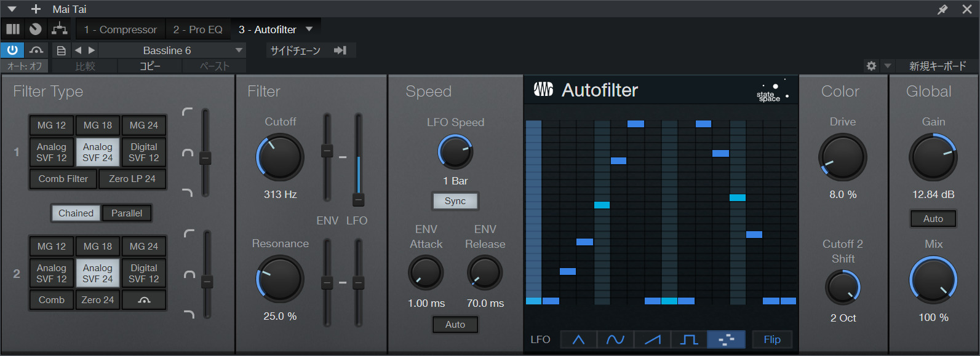Click the サイドチェーン button

click(296, 50)
